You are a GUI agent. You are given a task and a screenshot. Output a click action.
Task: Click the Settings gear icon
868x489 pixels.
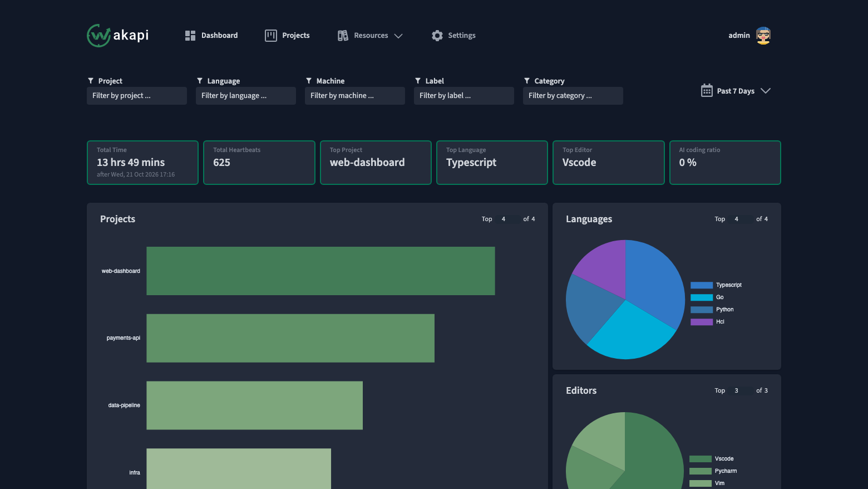tap(437, 36)
